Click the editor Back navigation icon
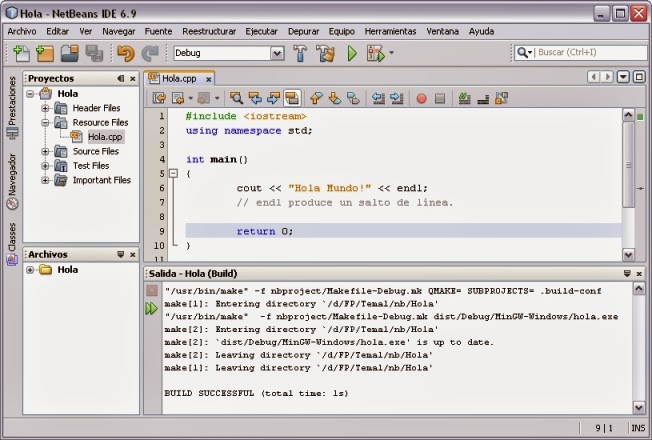This screenshot has height=440, width=652. [178, 98]
